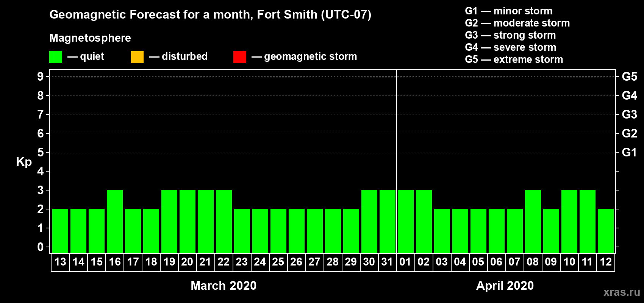Select the bar for March 25
This screenshot has width=644, height=303.
pos(278,231)
